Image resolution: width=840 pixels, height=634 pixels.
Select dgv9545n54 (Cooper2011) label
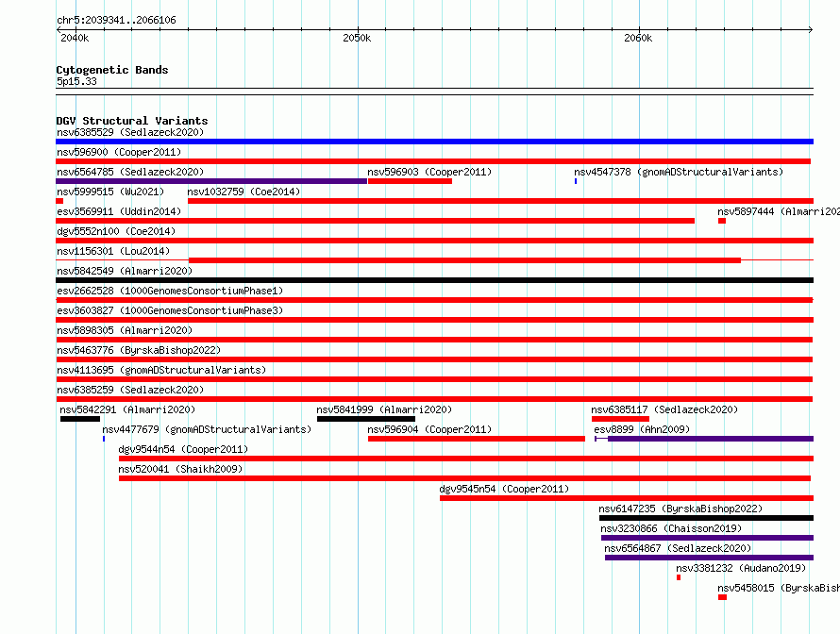pos(504,489)
